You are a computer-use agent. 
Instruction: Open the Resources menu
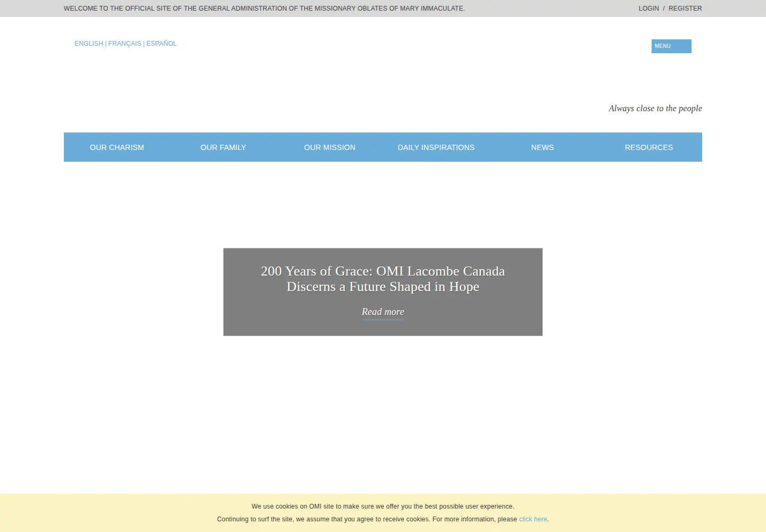pos(649,147)
